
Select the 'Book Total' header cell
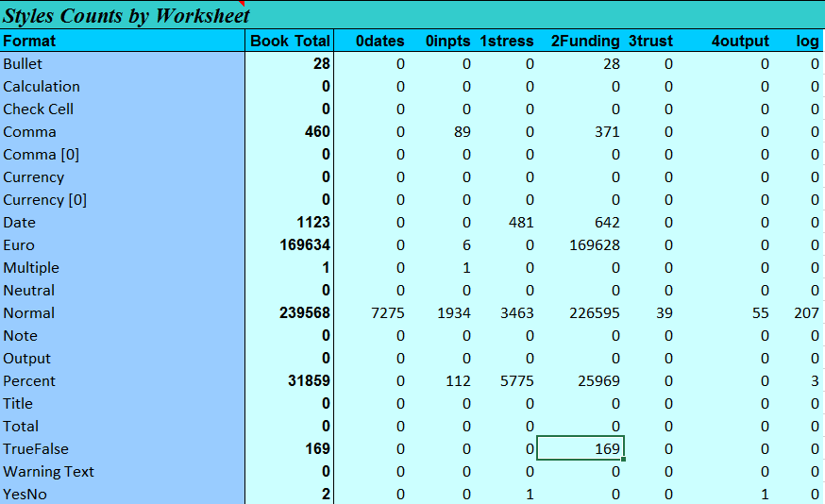pyautogui.click(x=290, y=41)
